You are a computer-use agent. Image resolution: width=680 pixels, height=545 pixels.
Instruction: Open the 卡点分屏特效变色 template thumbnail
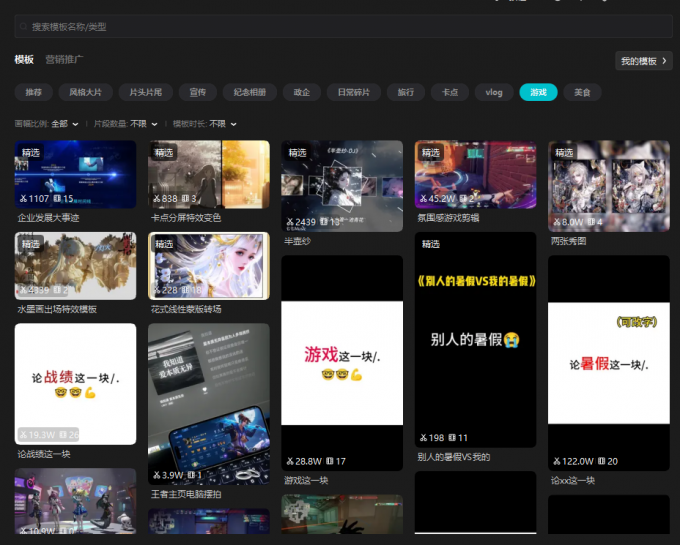(x=209, y=174)
